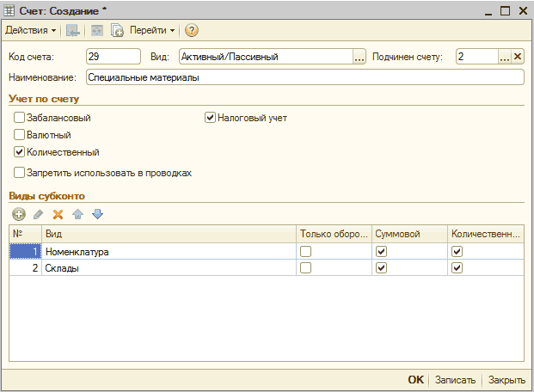Viewport: 534px width, 392px height.
Task: Delete subkonto row with the orange X icon
Action: point(58,214)
